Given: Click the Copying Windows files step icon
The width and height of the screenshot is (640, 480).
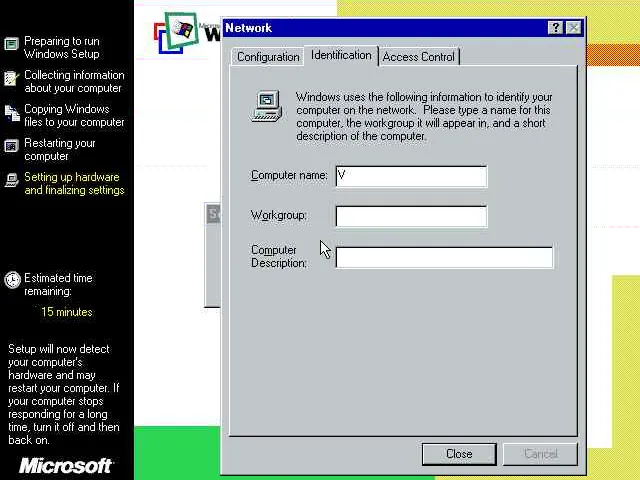Looking at the screenshot, I should point(12,113).
